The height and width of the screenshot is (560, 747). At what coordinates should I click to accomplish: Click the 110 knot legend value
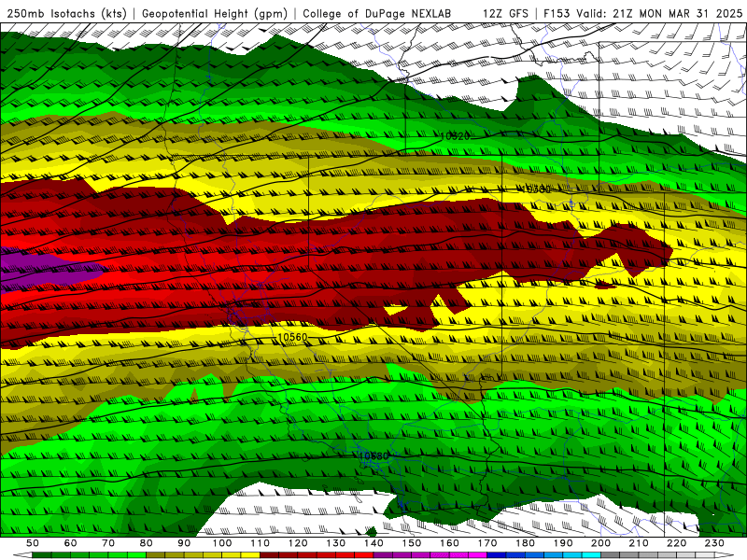coord(261,543)
